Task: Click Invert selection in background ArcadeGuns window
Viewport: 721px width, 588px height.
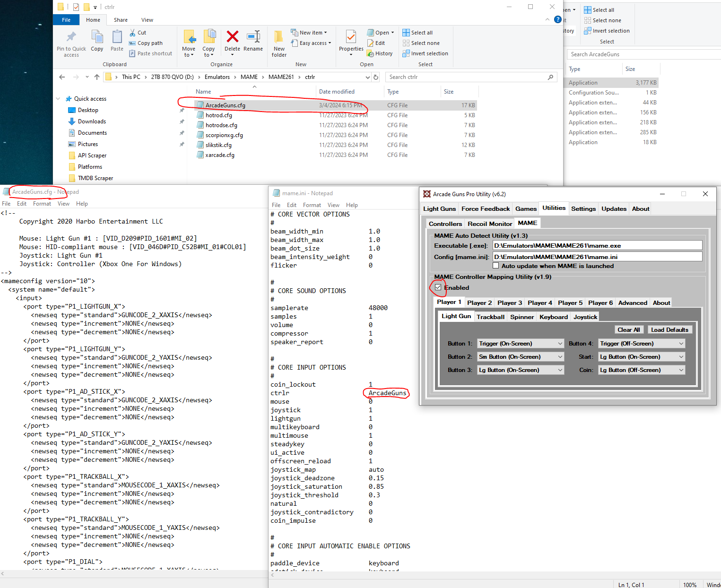Action: pyautogui.click(x=607, y=31)
